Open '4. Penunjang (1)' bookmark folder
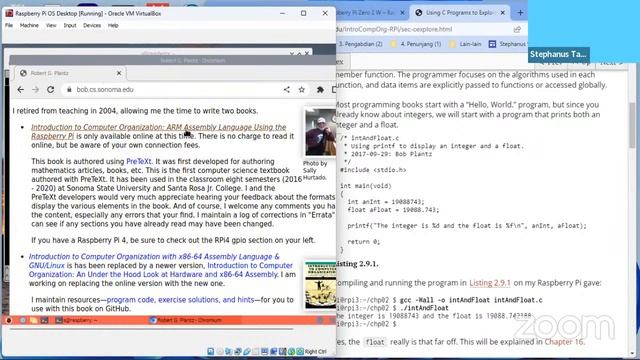 coord(416,44)
